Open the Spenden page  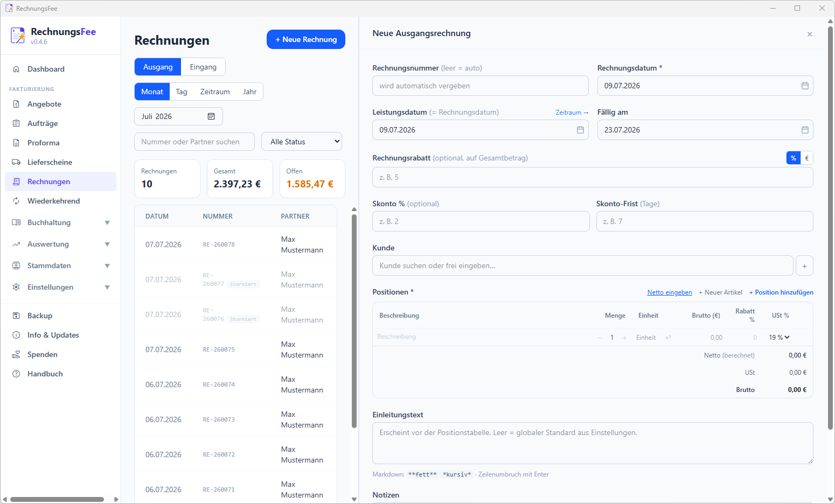pyautogui.click(x=60, y=354)
